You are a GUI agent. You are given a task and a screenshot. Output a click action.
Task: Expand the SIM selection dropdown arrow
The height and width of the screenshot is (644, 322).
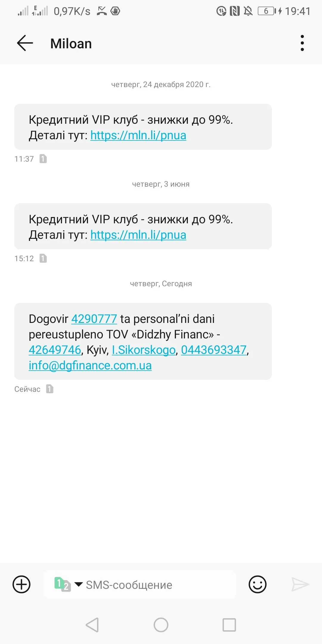(78, 584)
